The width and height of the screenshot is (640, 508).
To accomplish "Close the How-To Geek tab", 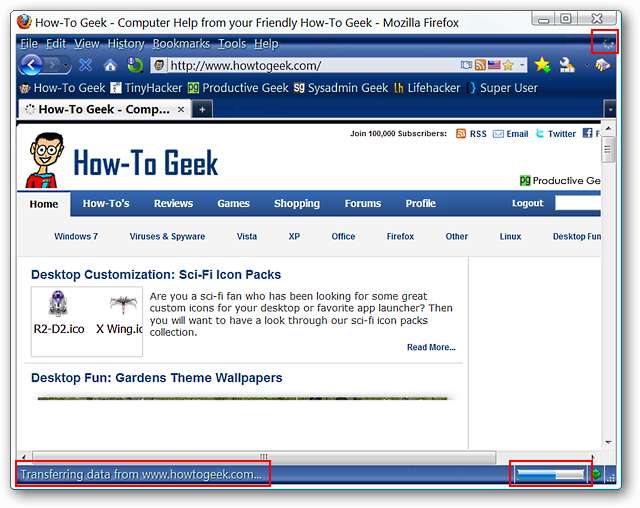I will coord(181,109).
